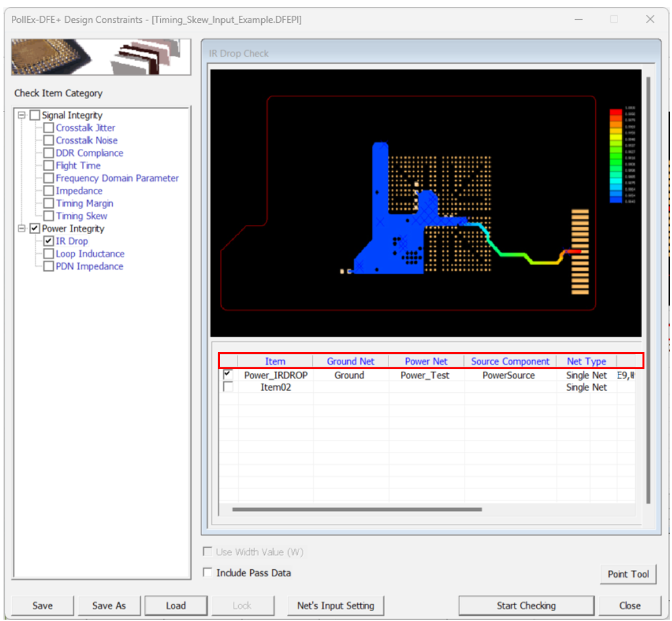
Task: Click the Power Net column header
Action: pyautogui.click(x=426, y=361)
